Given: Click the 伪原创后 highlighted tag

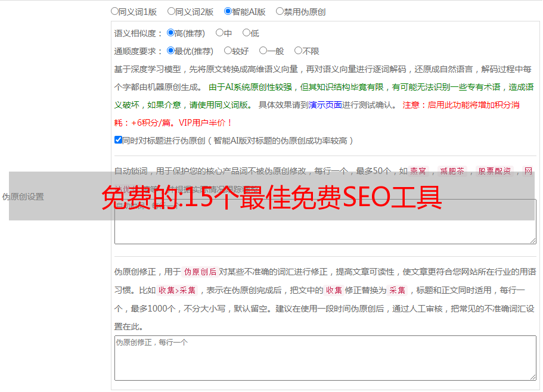Looking at the screenshot, I should (x=200, y=272).
